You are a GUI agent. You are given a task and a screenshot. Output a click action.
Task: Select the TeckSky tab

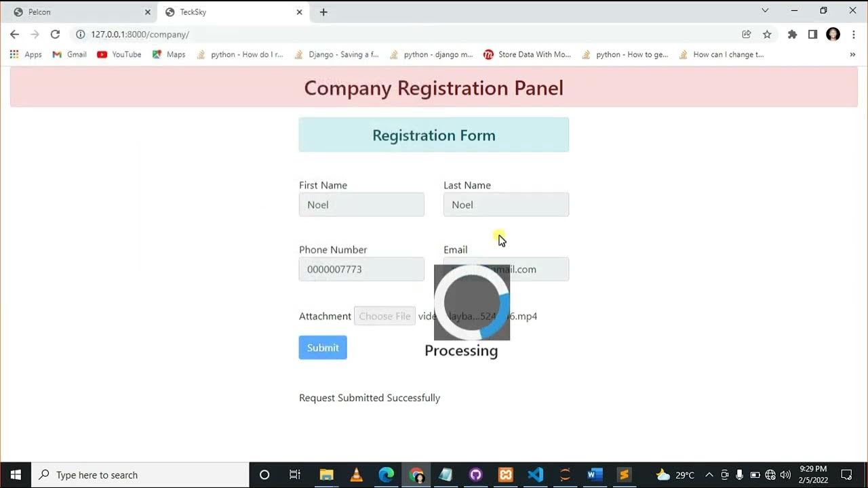[234, 12]
